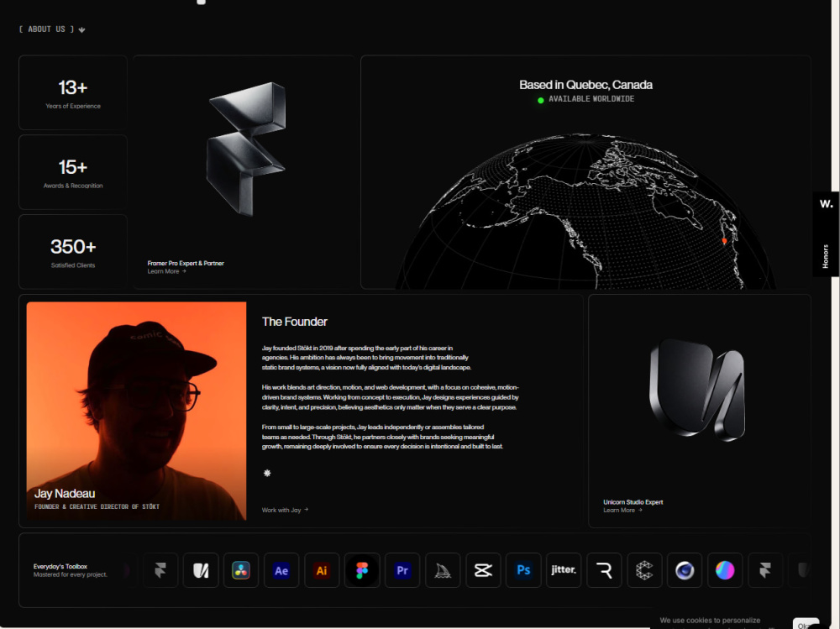Click the asterisk symbol below founder bio
The image size is (840, 629).
coord(267,473)
